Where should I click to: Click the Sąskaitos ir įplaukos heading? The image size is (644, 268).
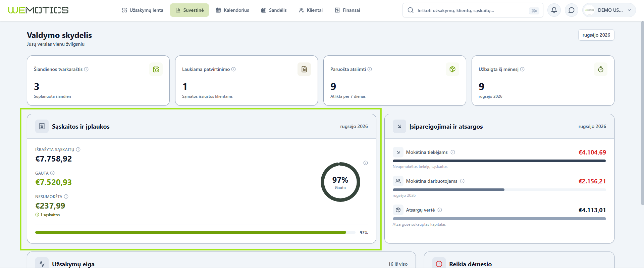point(81,127)
